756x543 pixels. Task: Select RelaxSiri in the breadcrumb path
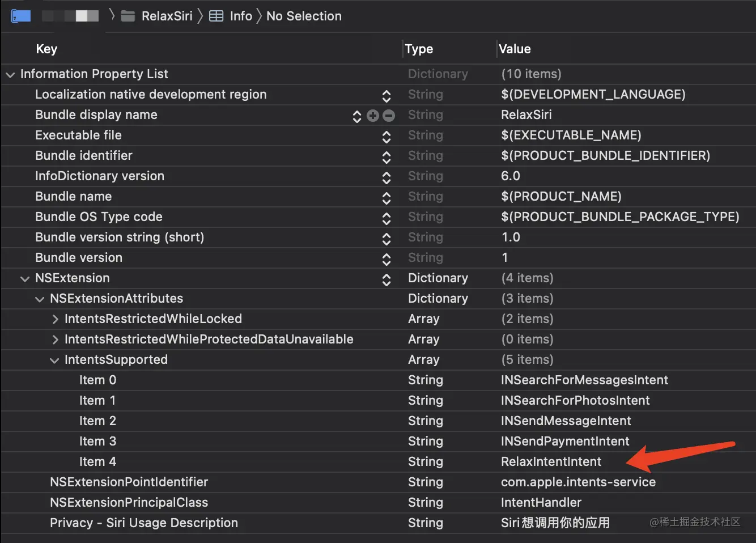167,16
